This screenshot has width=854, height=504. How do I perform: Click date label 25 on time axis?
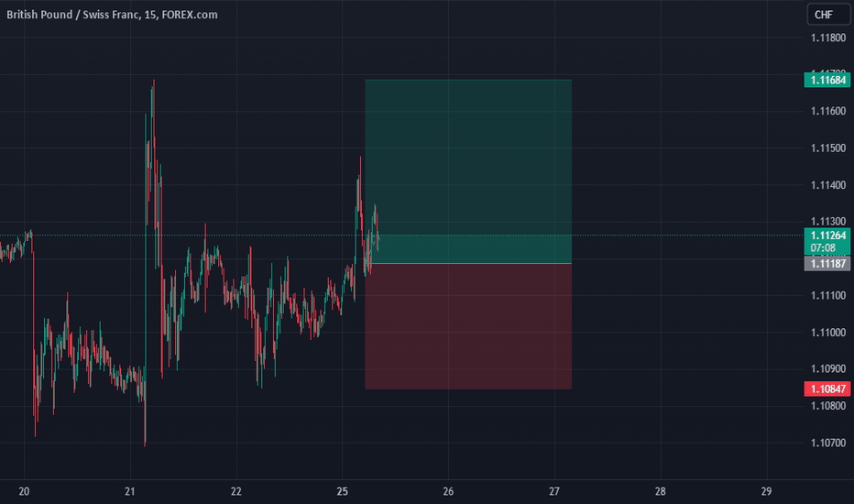(342, 491)
